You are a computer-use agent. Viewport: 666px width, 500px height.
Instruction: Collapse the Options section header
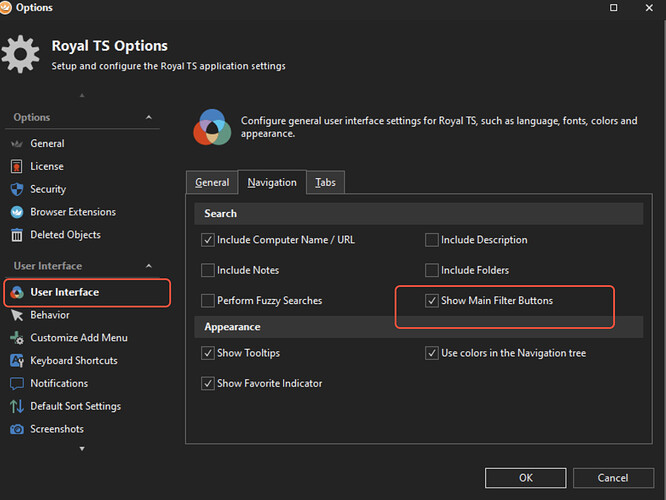coord(149,118)
